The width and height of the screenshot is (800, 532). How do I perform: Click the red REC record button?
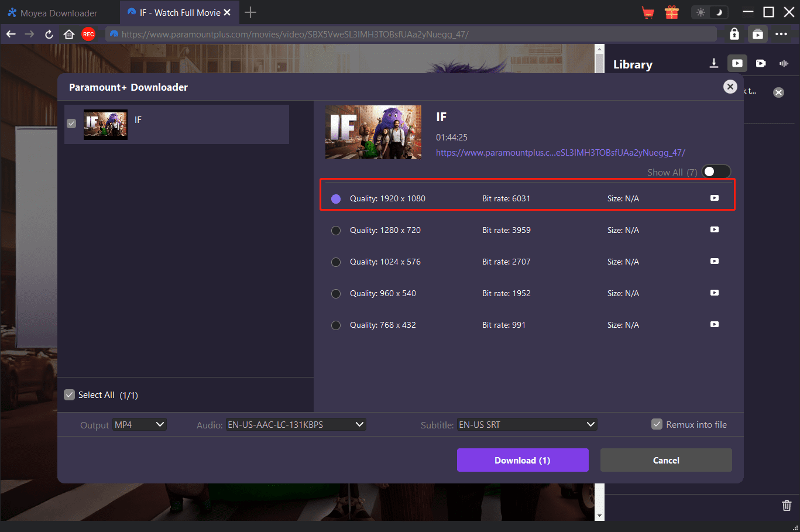point(88,35)
